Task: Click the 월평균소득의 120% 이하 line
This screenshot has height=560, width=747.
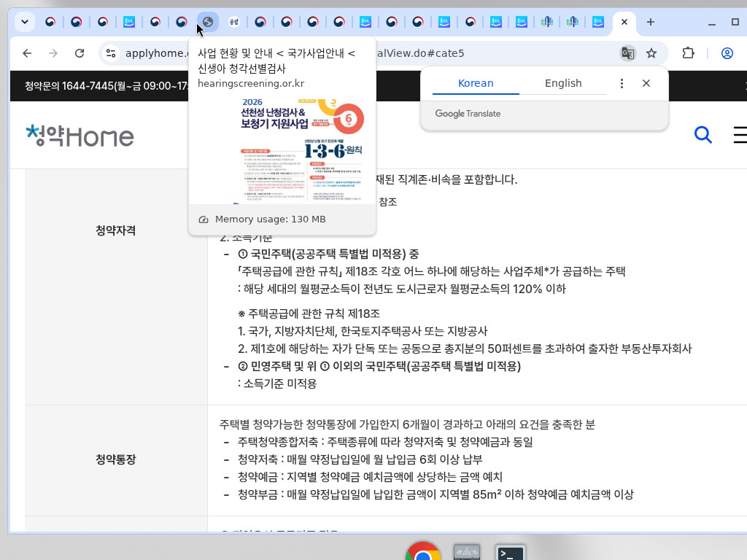Action: [x=402, y=289]
